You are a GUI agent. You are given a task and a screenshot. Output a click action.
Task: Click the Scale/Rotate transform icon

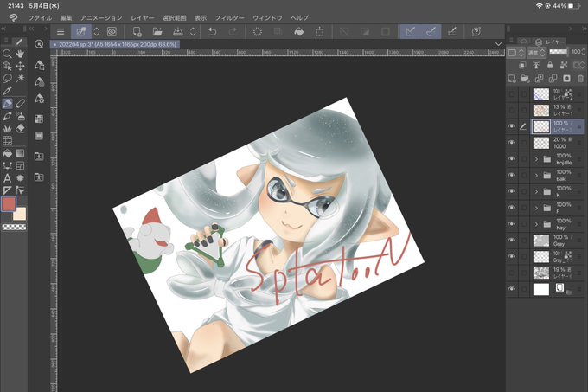[x=319, y=32]
